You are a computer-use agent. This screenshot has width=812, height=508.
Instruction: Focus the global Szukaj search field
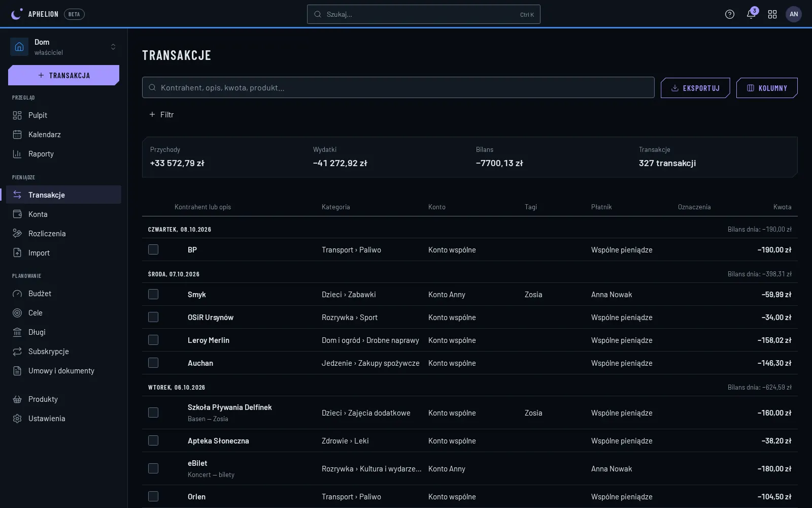[x=424, y=14]
